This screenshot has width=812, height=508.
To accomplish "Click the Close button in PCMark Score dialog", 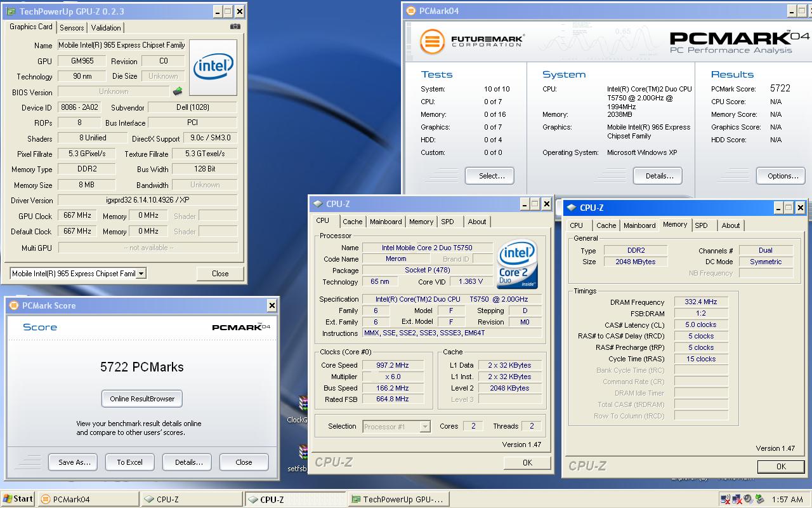I will (x=244, y=462).
